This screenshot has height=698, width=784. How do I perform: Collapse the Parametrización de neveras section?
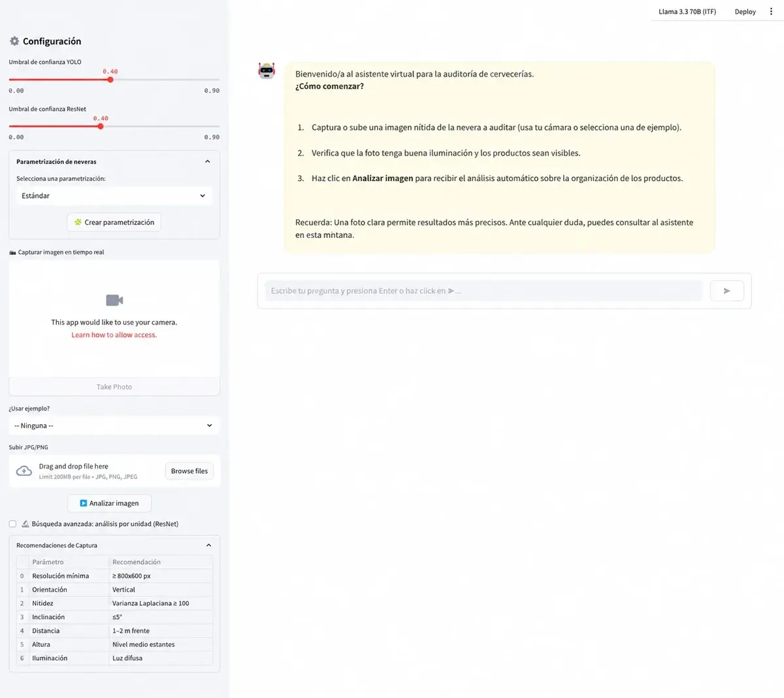point(208,161)
